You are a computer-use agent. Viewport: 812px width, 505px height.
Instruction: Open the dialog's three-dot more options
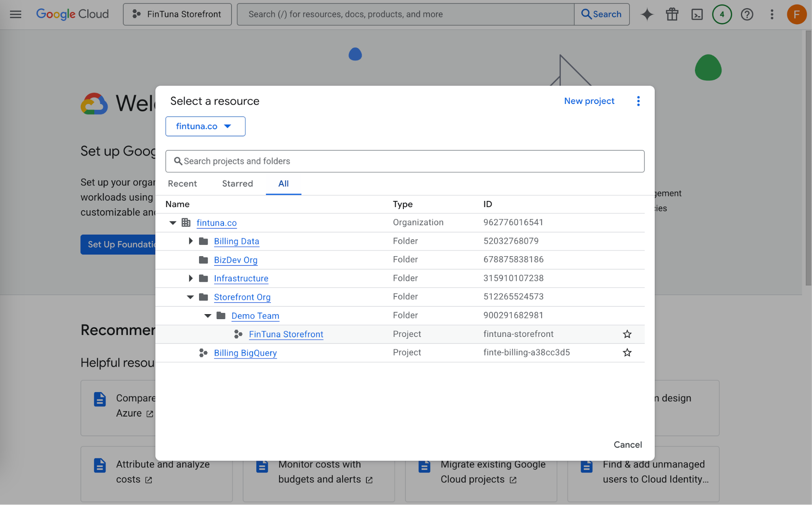(638, 101)
